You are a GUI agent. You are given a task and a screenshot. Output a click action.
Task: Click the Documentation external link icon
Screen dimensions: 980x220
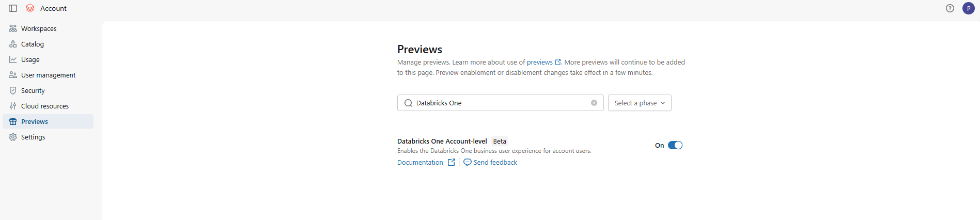tap(452, 162)
